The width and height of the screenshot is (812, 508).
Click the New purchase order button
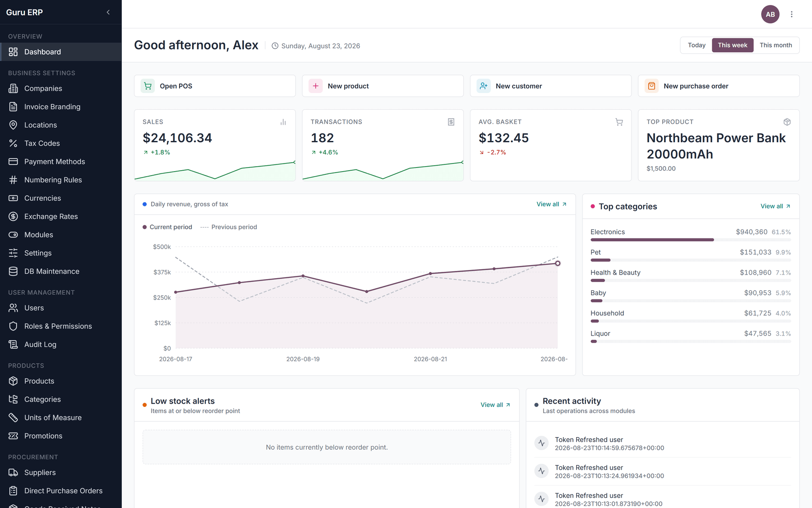(719, 86)
